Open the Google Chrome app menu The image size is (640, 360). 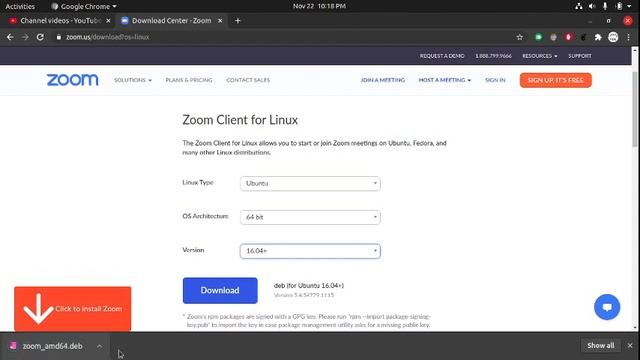(x=84, y=6)
